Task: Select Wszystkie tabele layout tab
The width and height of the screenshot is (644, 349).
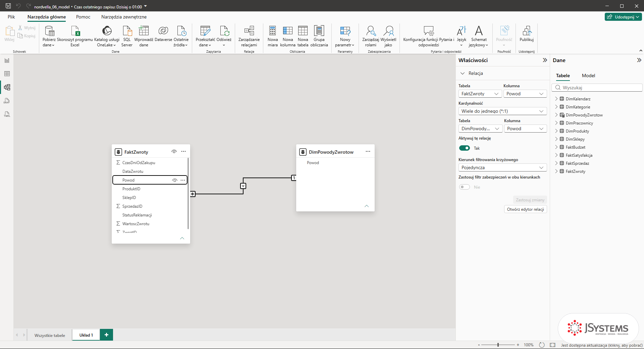Action: [x=50, y=335]
